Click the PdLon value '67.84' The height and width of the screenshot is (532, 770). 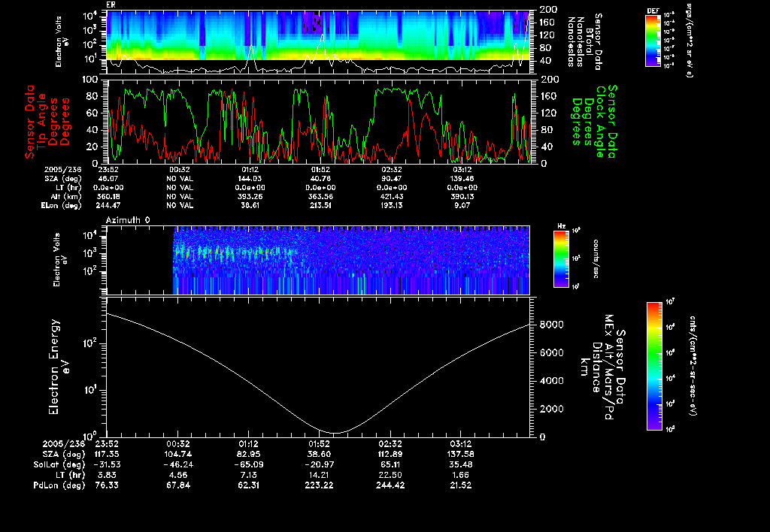coord(177,485)
